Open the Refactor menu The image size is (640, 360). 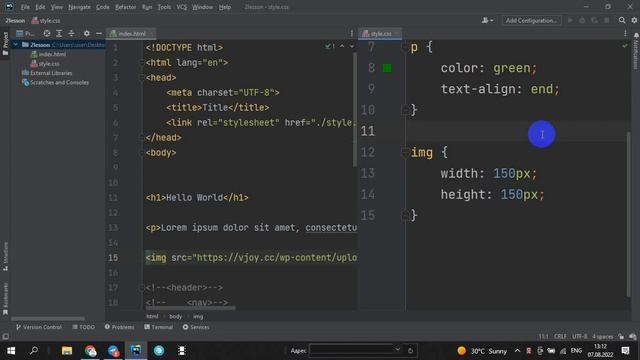(125, 7)
